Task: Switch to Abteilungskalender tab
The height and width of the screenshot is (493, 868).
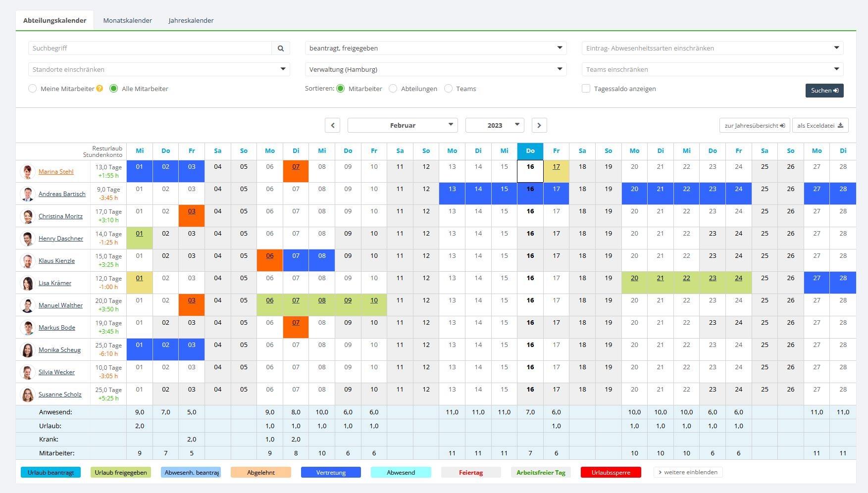Action: [x=55, y=20]
